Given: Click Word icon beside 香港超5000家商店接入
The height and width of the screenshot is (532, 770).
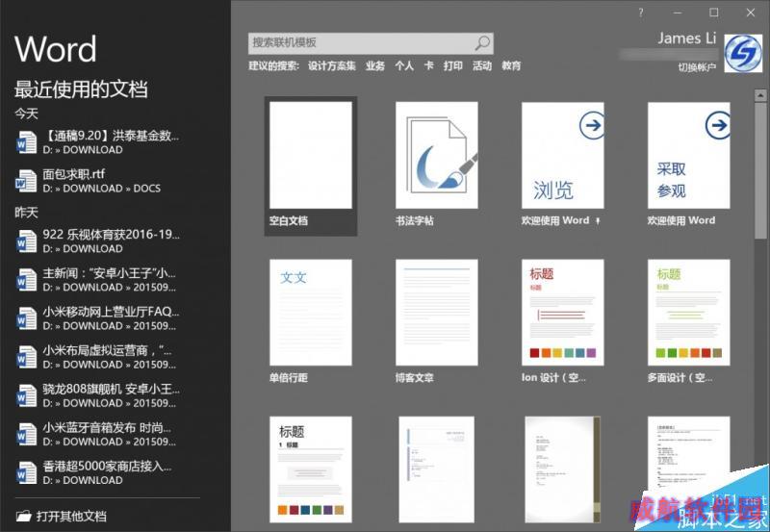Looking at the screenshot, I should pos(26,472).
